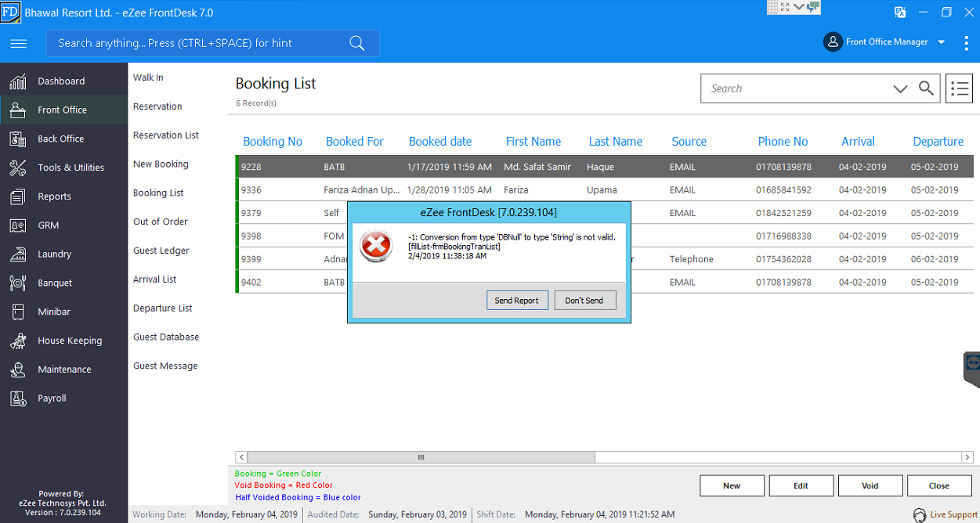This screenshot has height=523, width=980.
Task: Click Don't Send in error dialog
Action: [585, 301]
